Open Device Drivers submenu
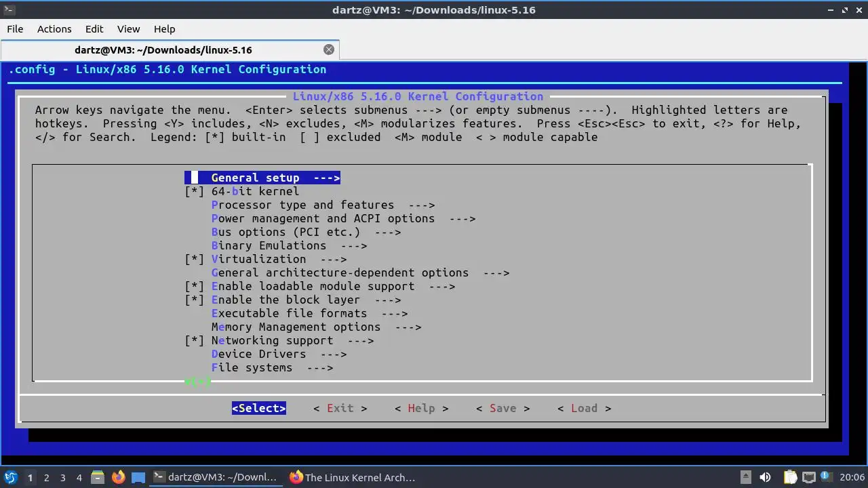Screen dimensions: 868x488 point(279,354)
